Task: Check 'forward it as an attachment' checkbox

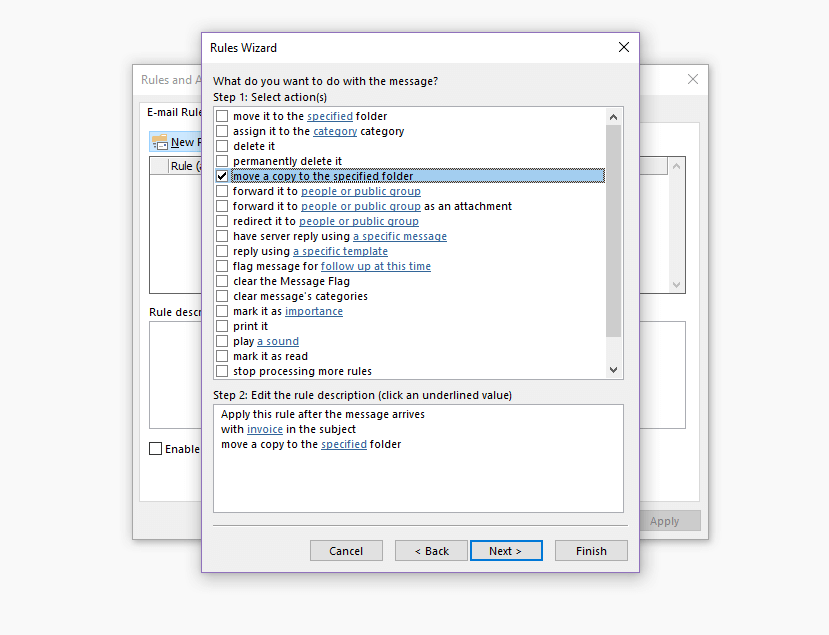Action: pos(222,206)
